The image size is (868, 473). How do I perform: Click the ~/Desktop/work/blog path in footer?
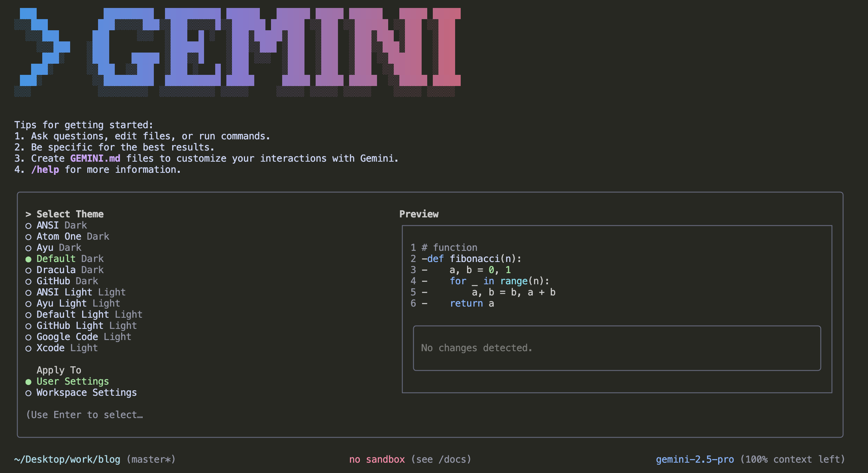pyautogui.click(x=67, y=459)
